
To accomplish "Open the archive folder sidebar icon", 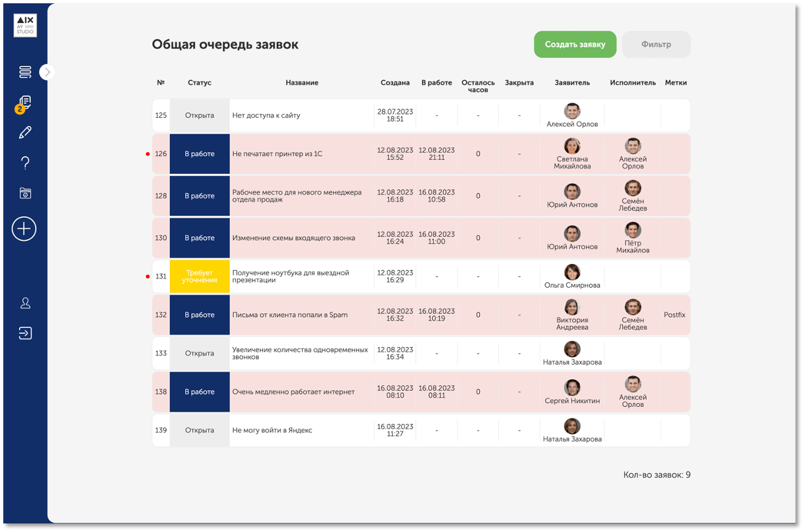I will point(25,193).
